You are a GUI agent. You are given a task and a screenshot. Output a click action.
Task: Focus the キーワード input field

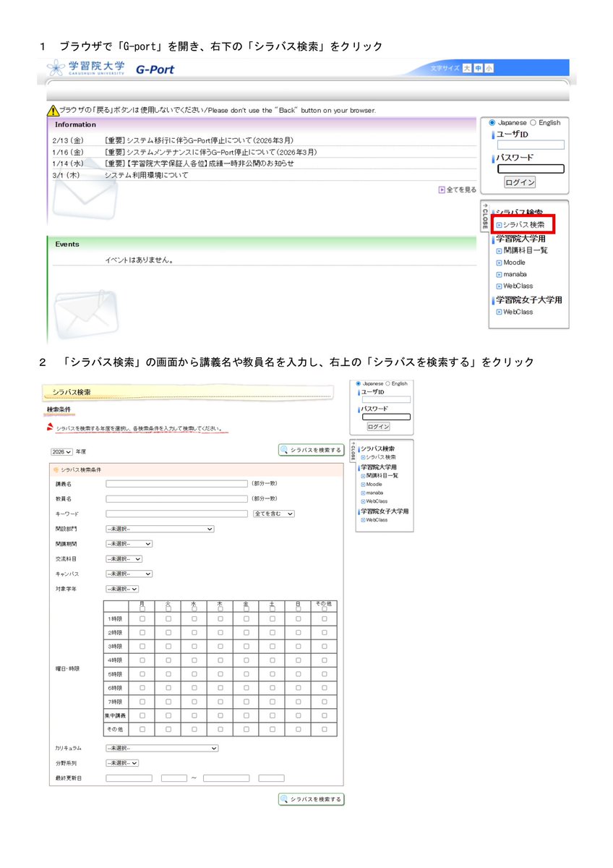tap(177, 514)
